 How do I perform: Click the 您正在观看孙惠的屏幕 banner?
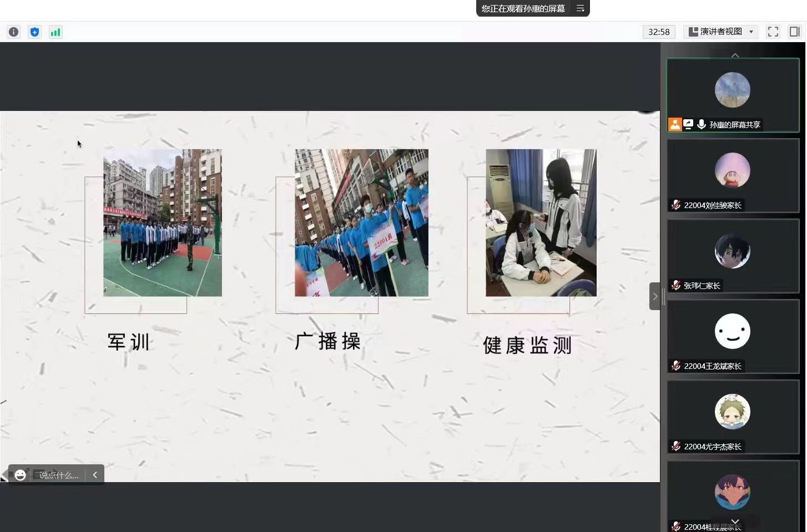pyautogui.click(x=523, y=8)
